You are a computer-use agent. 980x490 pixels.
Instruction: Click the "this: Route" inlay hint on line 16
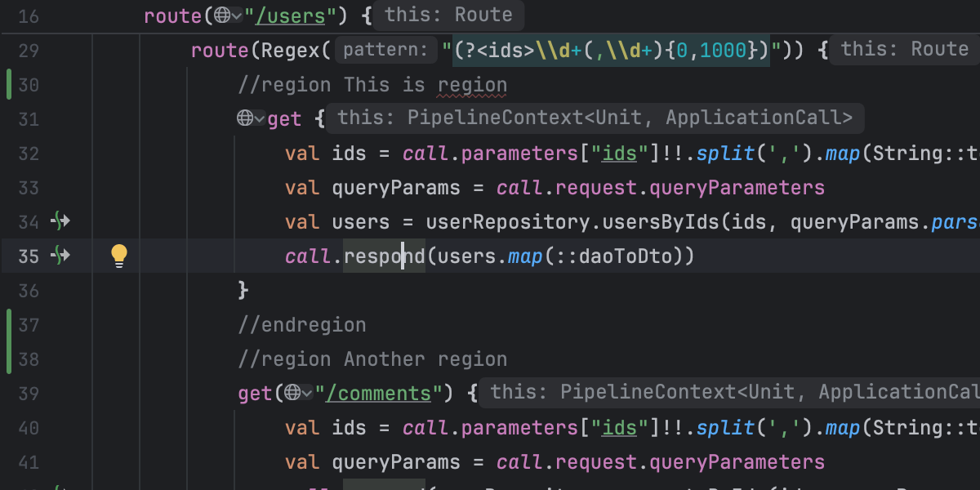[448, 15]
